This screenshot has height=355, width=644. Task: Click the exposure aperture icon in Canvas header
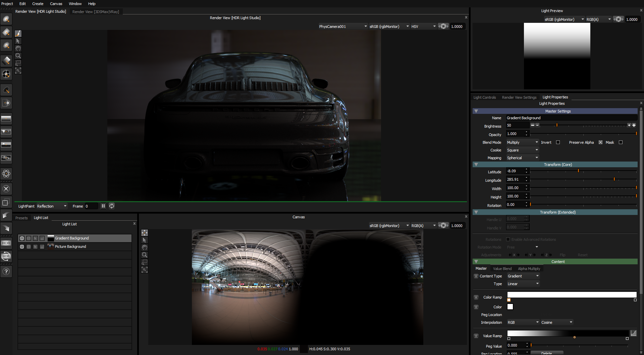(x=443, y=225)
